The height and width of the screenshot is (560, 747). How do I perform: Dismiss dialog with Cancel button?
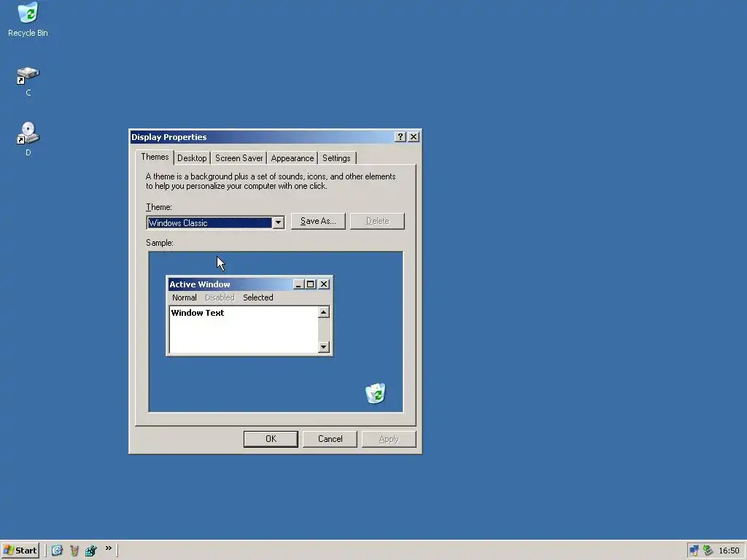[x=330, y=439]
